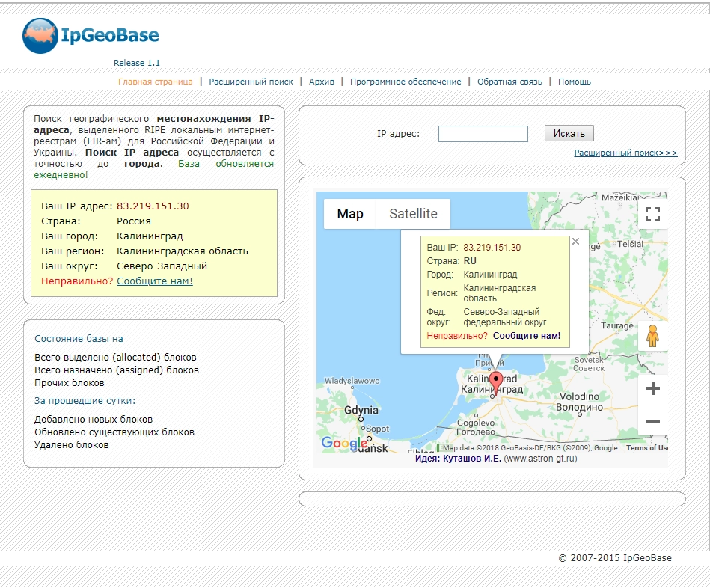Select IP 83.219.151.30 in map popup

click(x=492, y=248)
